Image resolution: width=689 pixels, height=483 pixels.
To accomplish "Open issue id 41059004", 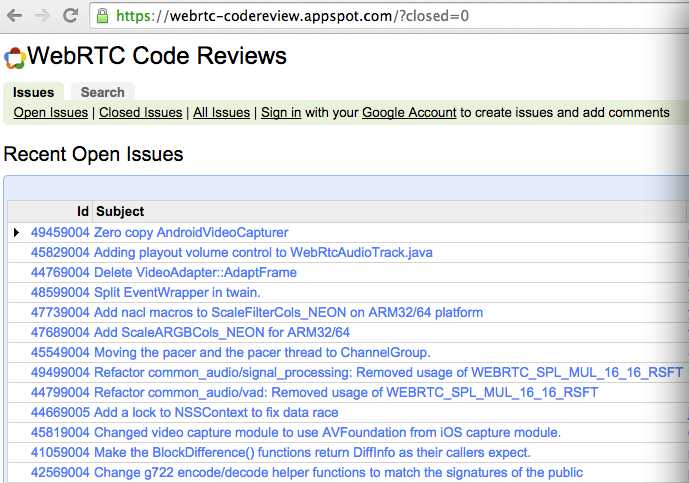I will (x=60, y=452).
